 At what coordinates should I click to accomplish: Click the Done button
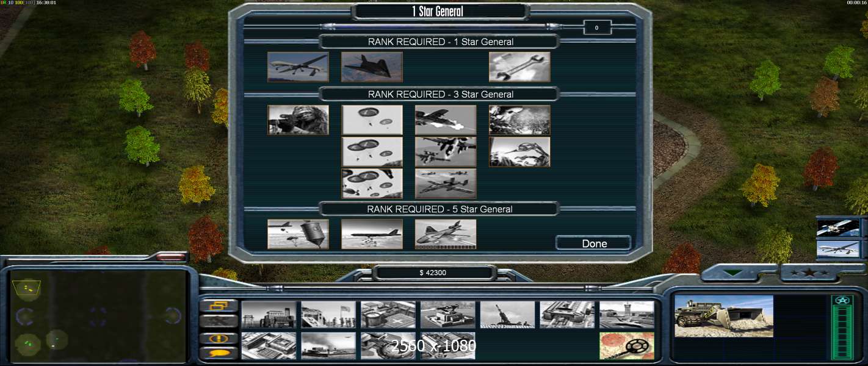[x=593, y=243]
